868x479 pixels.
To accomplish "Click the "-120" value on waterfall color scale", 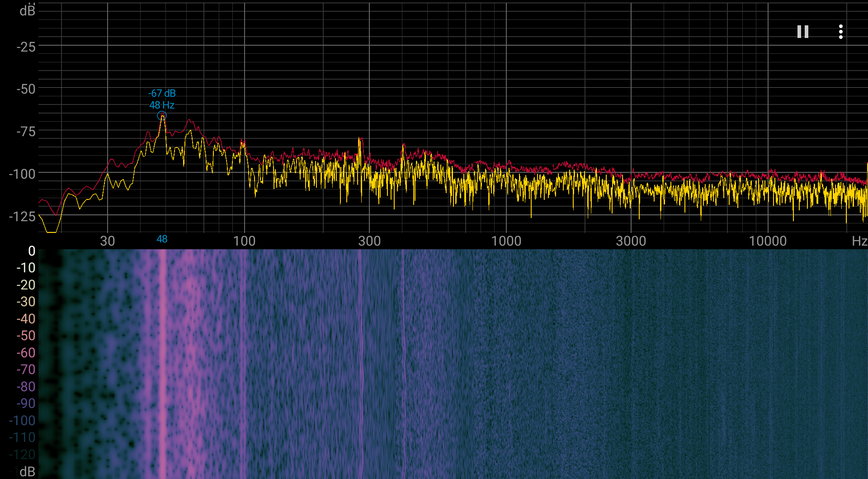I will 22,455.
